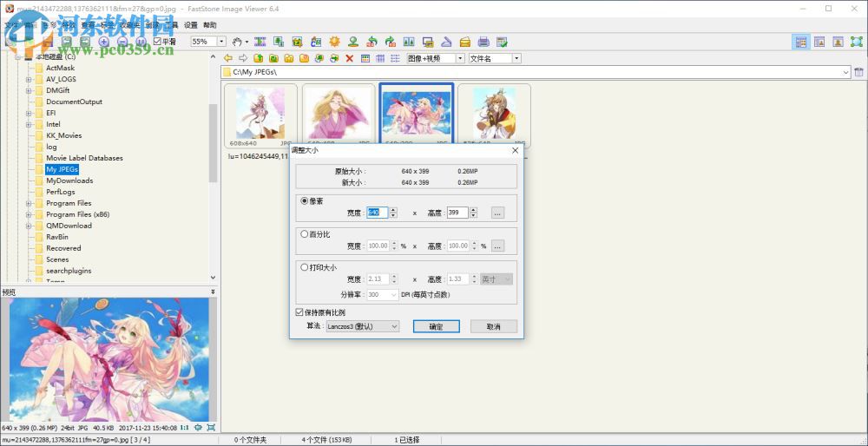Select the Recovered folder in tree
Screen dimensions: 868x446
(x=63, y=248)
